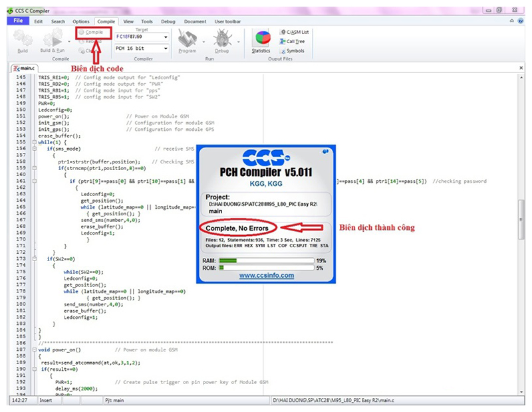
Task: Click the "init_gsm();" code line
Action: point(54,123)
